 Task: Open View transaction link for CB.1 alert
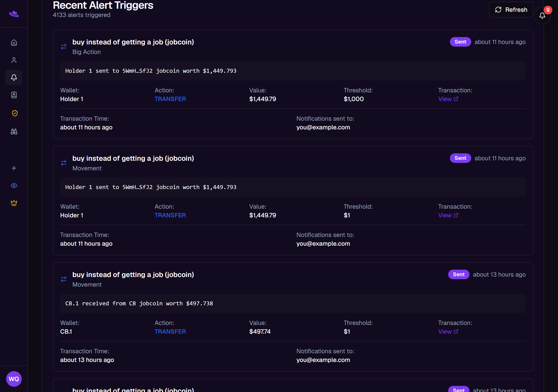tap(448, 331)
